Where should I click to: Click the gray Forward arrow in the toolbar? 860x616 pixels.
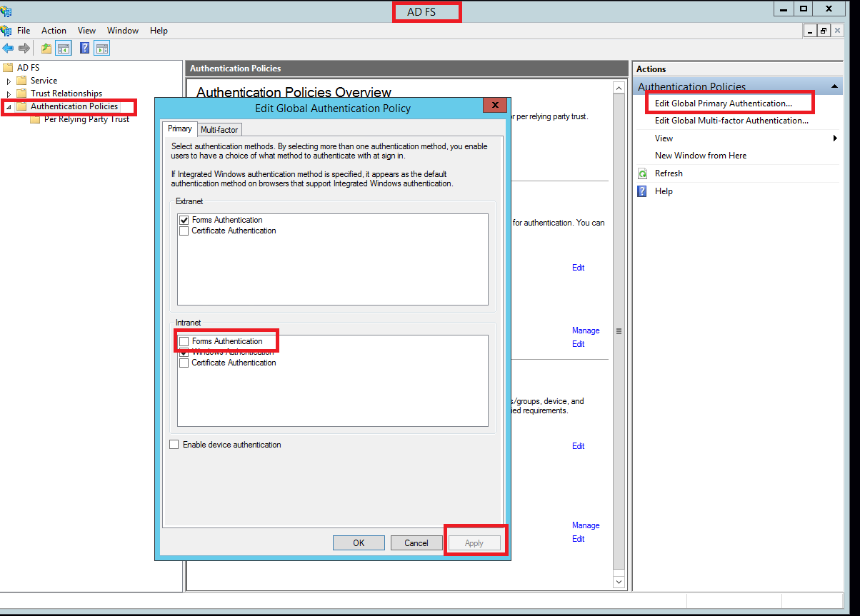(x=24, y=48)
